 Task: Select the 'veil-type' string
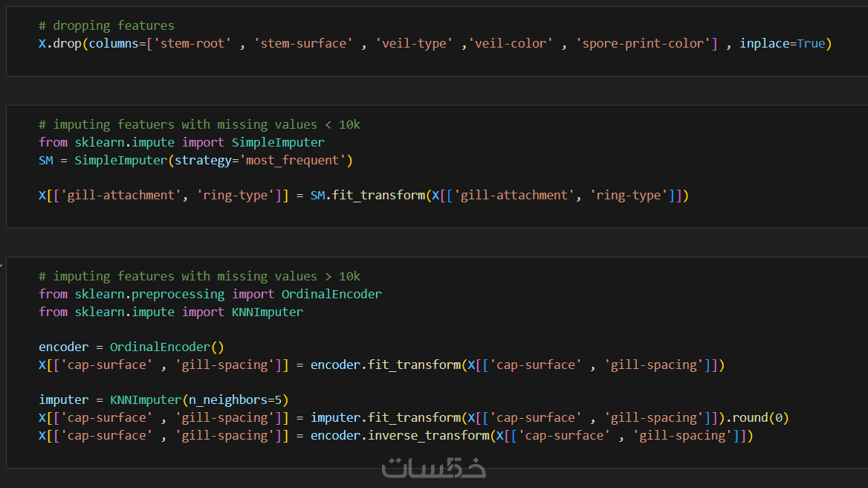[413, 43]
